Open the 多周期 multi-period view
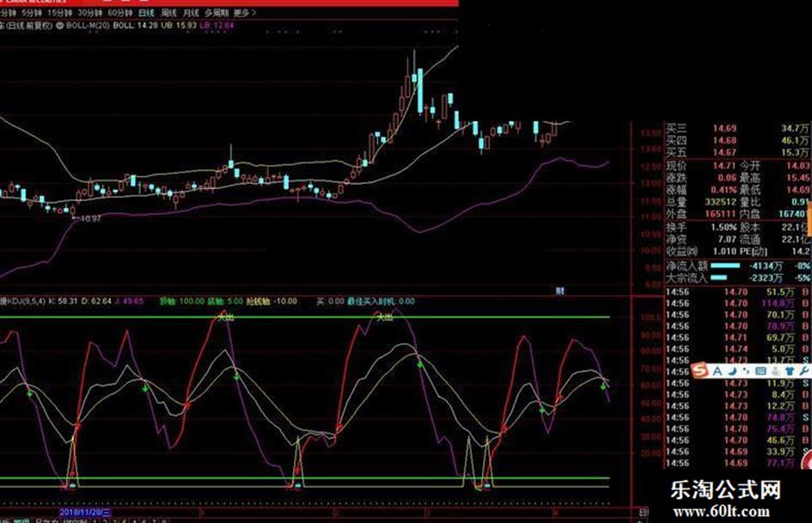The image size is (812, 523). tap(217, 13)
